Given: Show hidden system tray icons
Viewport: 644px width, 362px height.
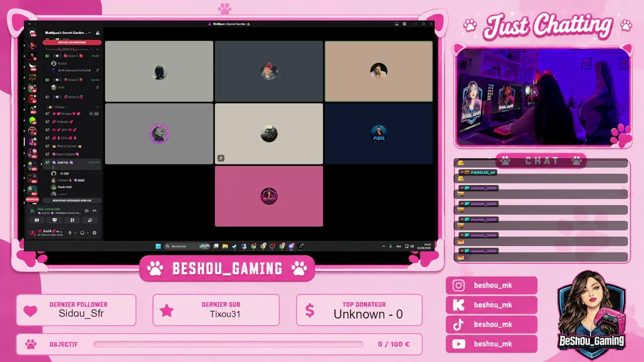Looking at the screenshot, I should [384, 246].
